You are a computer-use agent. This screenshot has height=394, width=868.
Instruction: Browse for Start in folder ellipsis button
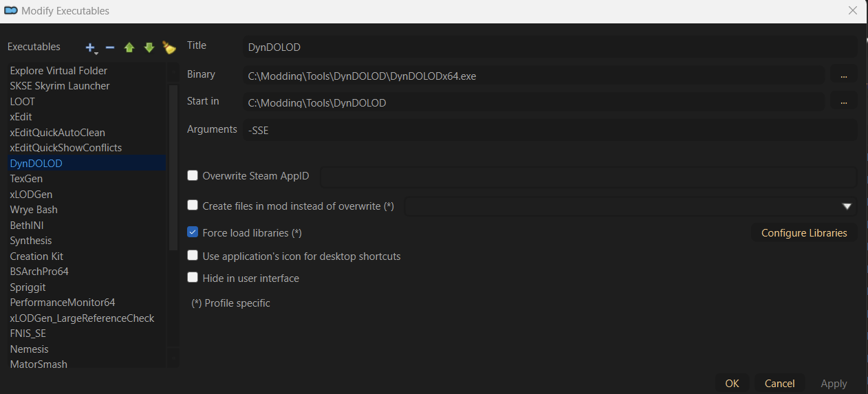tap(843, 102)
